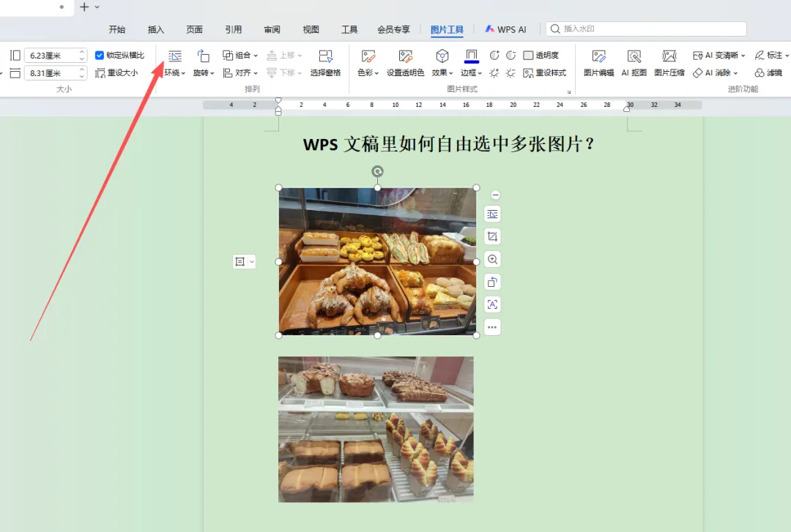The height and width of the screenshot is (532, 791).
Task: Decrease the 8.31厘米 width stepper
Action: pyautogui.click(x=82, y=77)
